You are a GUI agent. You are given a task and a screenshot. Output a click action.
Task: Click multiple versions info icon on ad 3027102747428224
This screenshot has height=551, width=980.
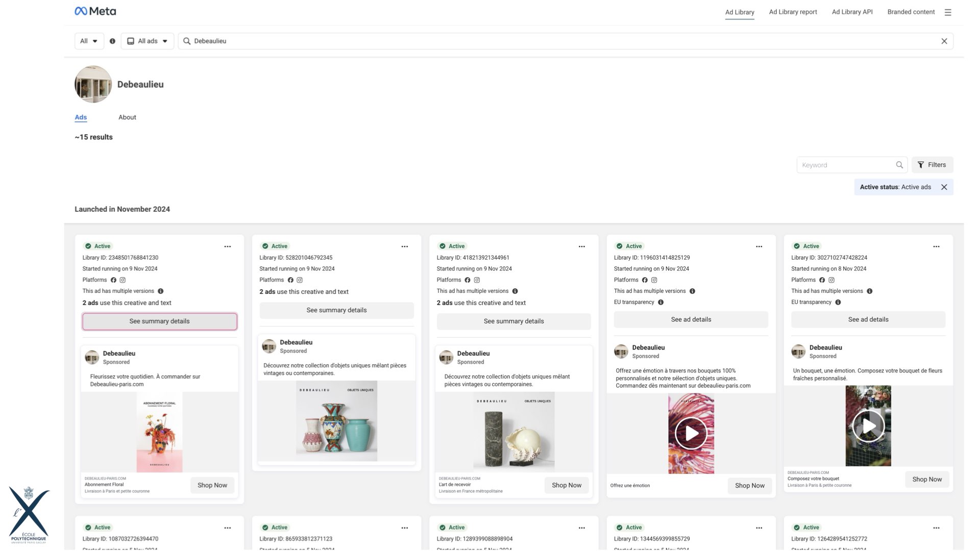tap(869, 291)
